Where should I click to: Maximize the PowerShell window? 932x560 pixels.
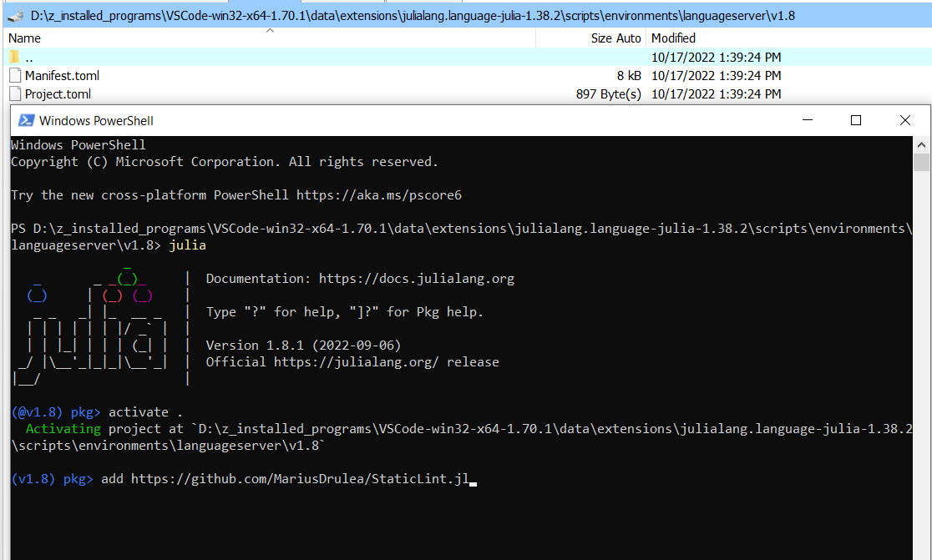(x=856, y=120)
